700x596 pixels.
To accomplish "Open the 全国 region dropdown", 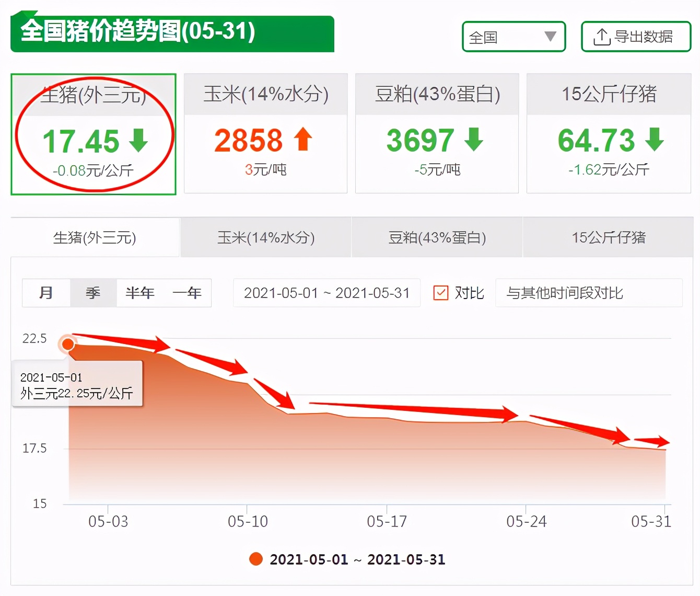I will pyautogui.click(x=514, y=36).
